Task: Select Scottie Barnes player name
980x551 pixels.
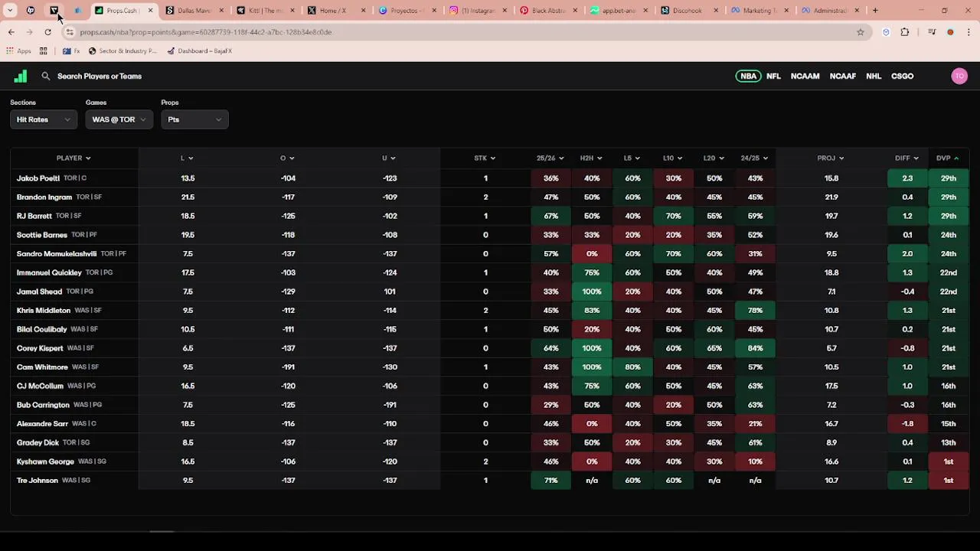Action: click(42, 235)
